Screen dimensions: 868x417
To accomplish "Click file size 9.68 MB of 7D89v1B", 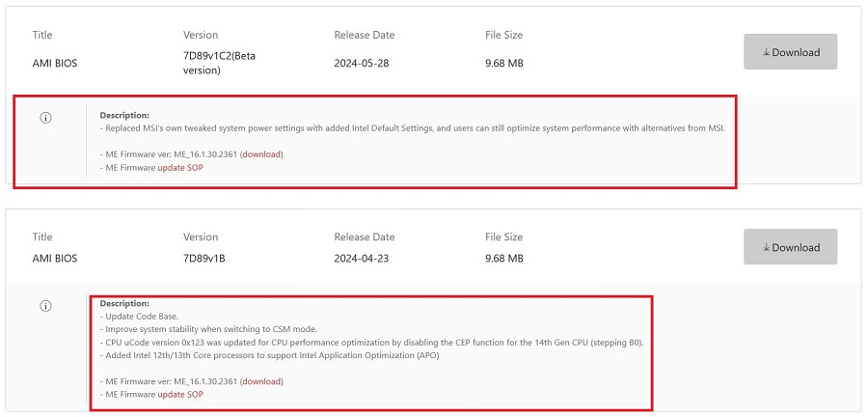I will 503,258.
